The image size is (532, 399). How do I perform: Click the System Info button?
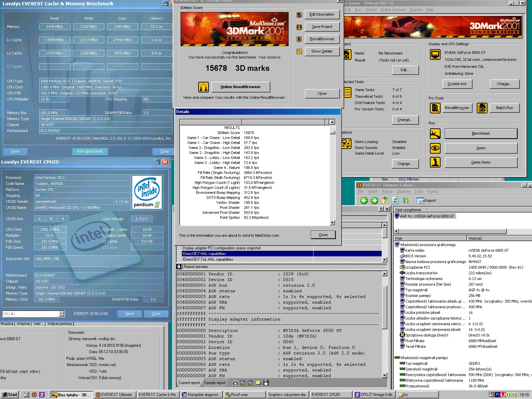coord(457,84)
